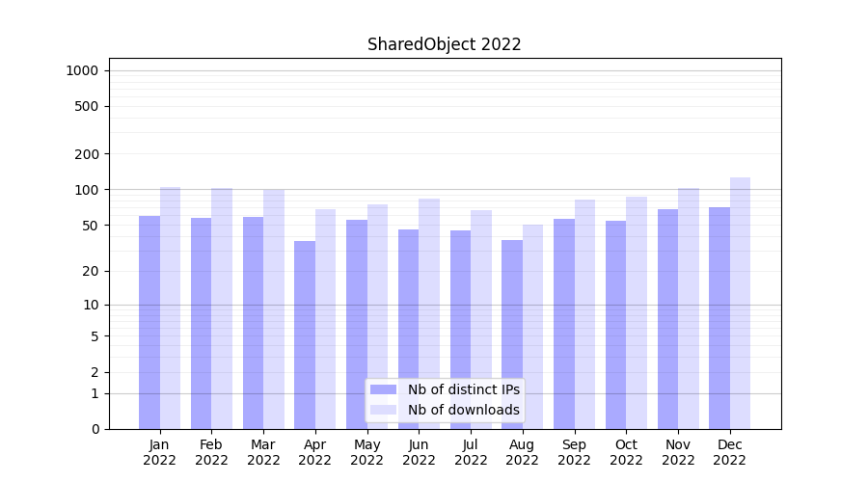
Task: Click the April distinct IPs bar
Action: (305, 335)
